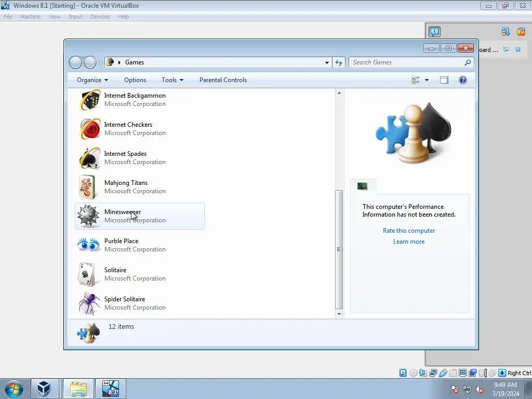Open File Explorer in taskbar
The image size is (532, 399).
78,389
